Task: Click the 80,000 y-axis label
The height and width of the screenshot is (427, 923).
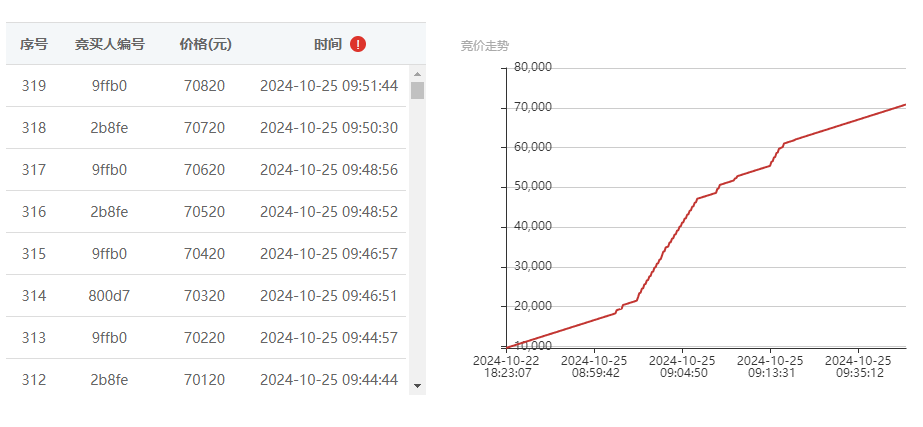Action: coord(533,67)
